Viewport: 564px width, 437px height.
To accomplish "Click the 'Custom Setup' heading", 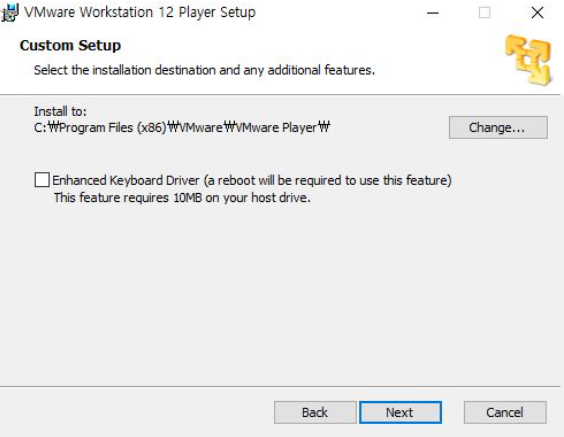I will pos(70,45).
